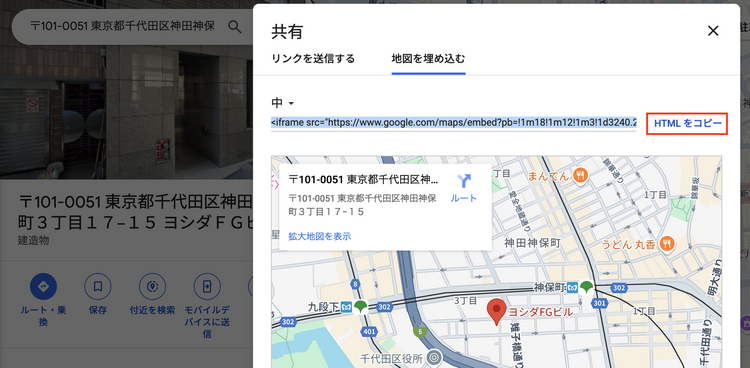Click the street view building photo
This screenshot has width=750, height=368.
pyautogui.click(x=126, y=112)
